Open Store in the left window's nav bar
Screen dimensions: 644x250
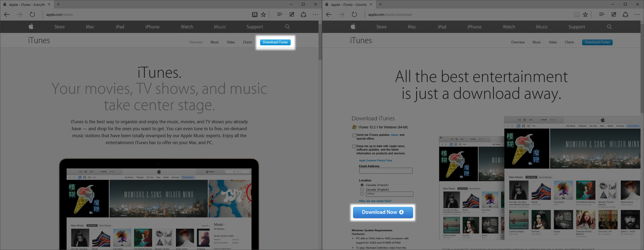tap(59, 27)
